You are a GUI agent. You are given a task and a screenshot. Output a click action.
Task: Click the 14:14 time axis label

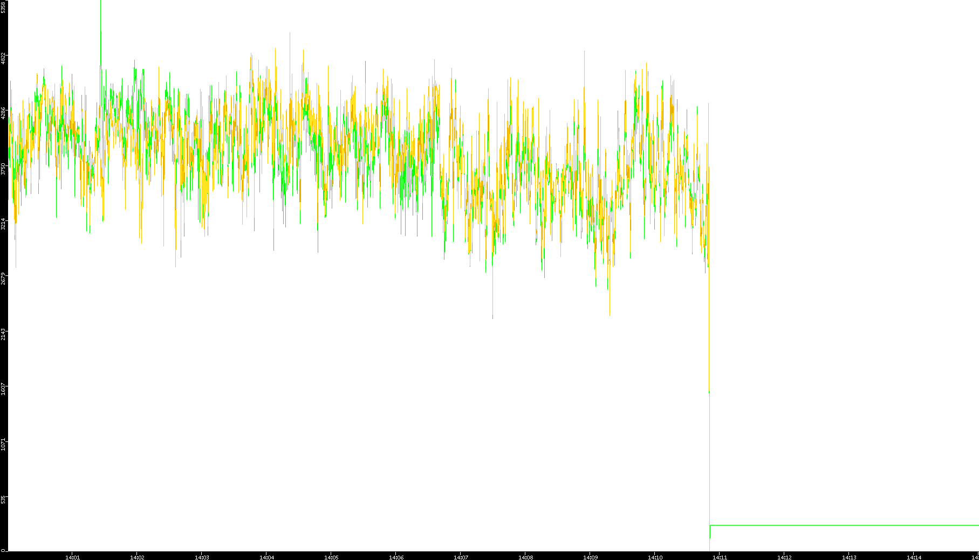click(914, 557)
